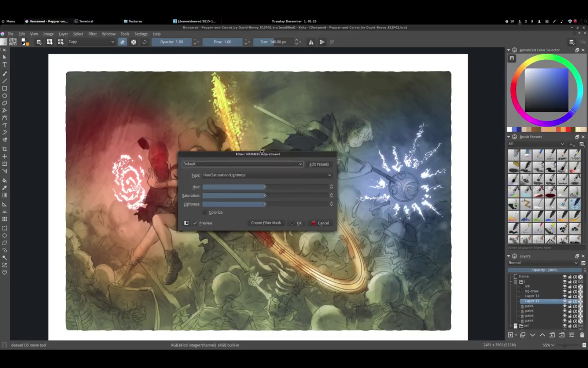The width and height of the screenshot is (588, 368).
Task: Open the fill patterns chooser
Action: pos(13,42)
